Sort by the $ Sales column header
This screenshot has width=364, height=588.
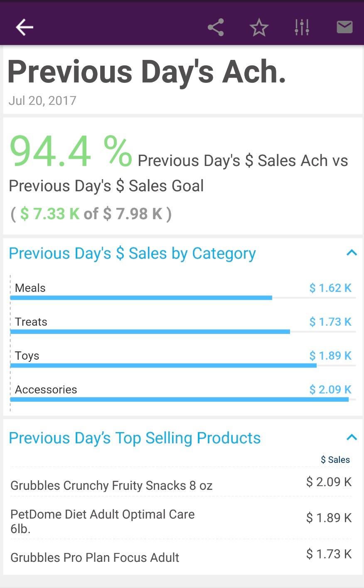coord(335,460)
